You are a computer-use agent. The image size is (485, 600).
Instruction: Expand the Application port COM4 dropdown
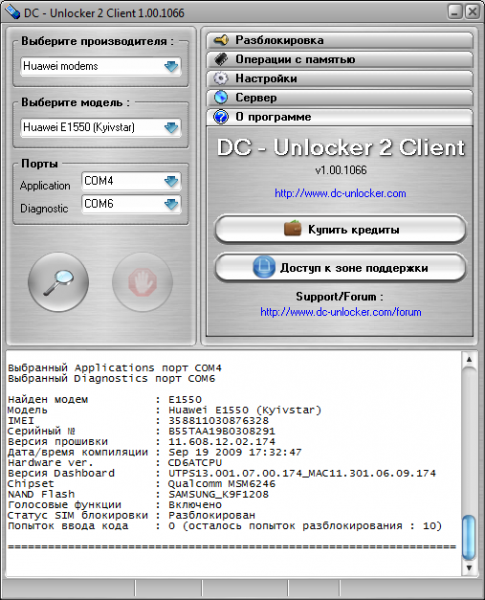[131, 181]
